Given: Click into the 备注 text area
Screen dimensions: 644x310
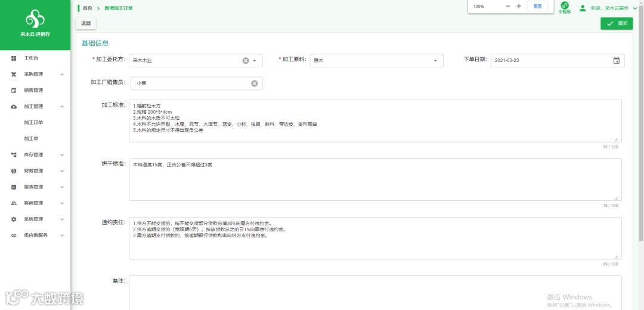Looking at the screenshot, I should [x=375, y=293].
